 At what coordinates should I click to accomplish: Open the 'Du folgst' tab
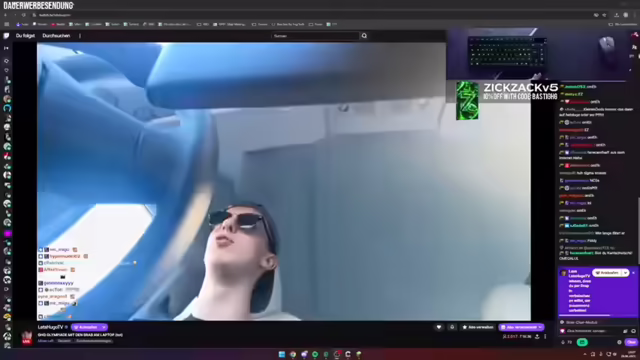(x=25, y=36)
